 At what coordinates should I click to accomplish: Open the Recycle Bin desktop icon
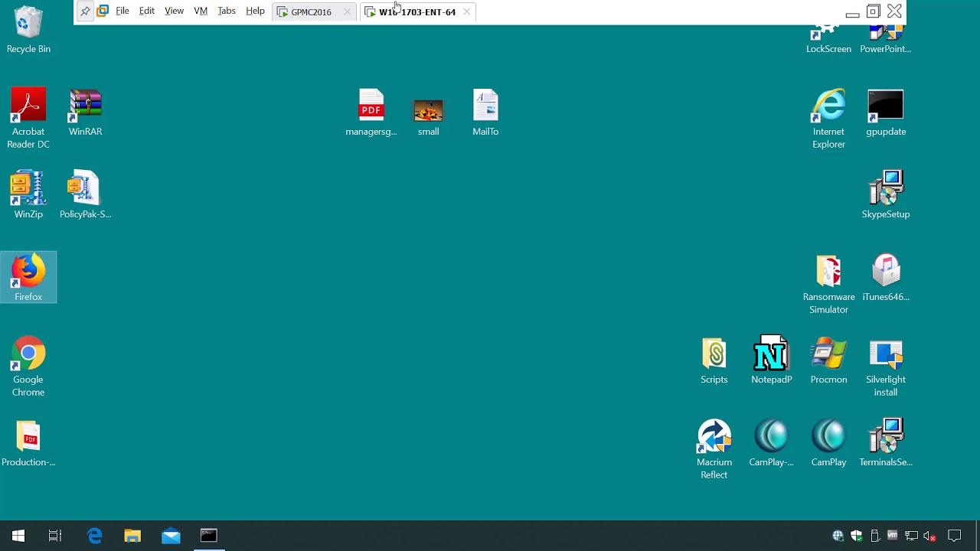coord(28,30)
